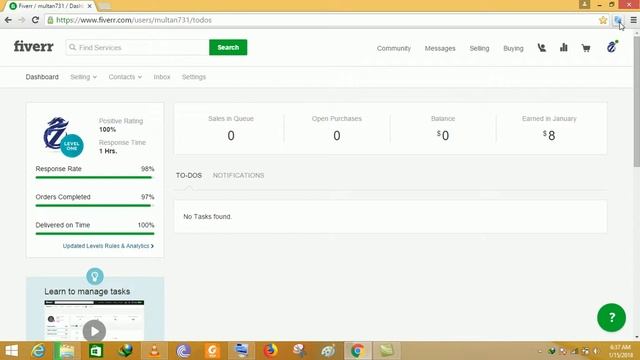The image size is (640, 360).
Task: Play the Learn to manage tasks video
Action: [x=94, y=331]
